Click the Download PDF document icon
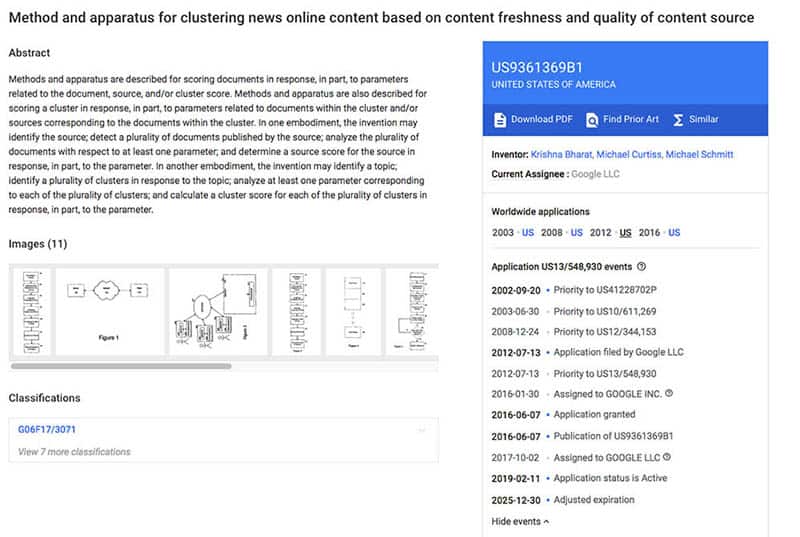800x537 pixels. coord(499,120)
